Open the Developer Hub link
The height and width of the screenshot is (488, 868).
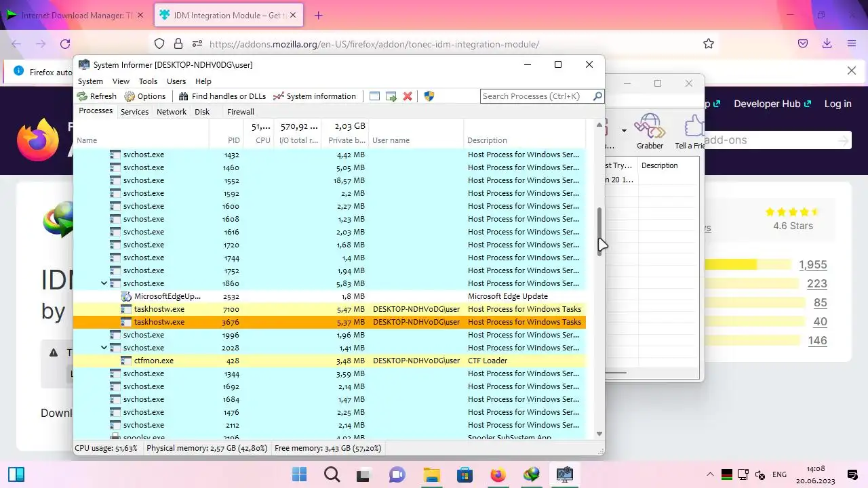coord(772,104)
